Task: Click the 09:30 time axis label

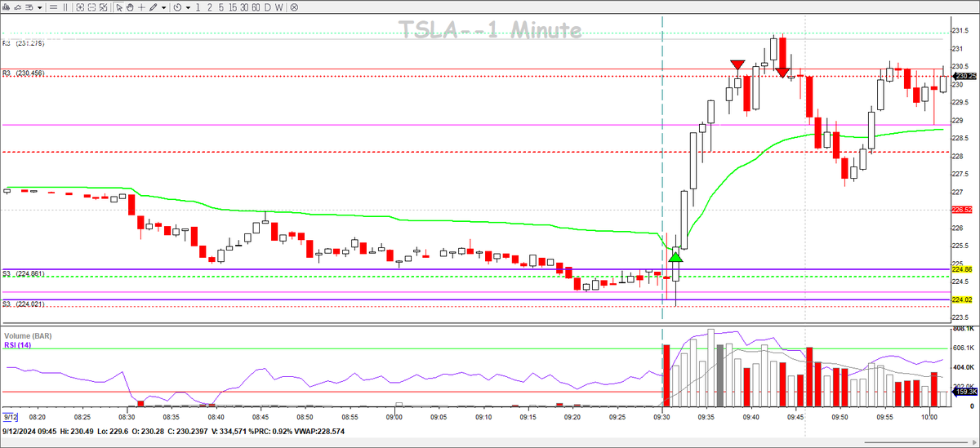Action: pos(662,416)
